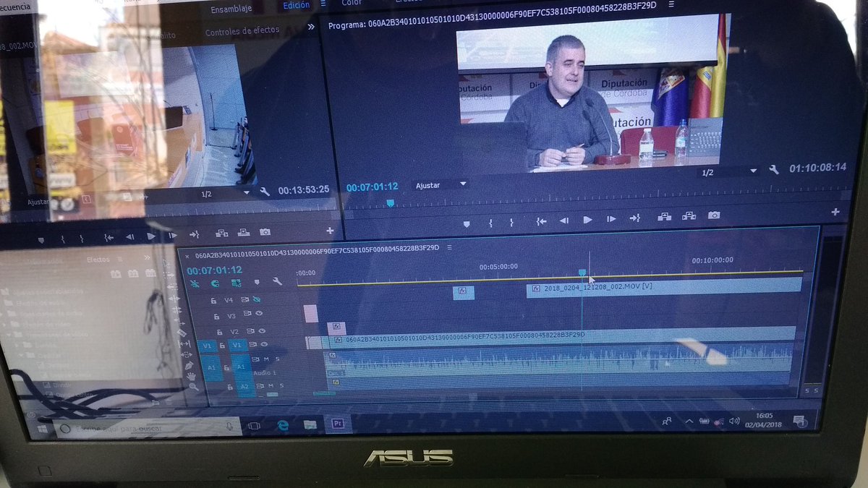This screenshot has height=488, width=868.
Task: Open Microsoft Edge from taskbar
Action: tap(283, 426)
